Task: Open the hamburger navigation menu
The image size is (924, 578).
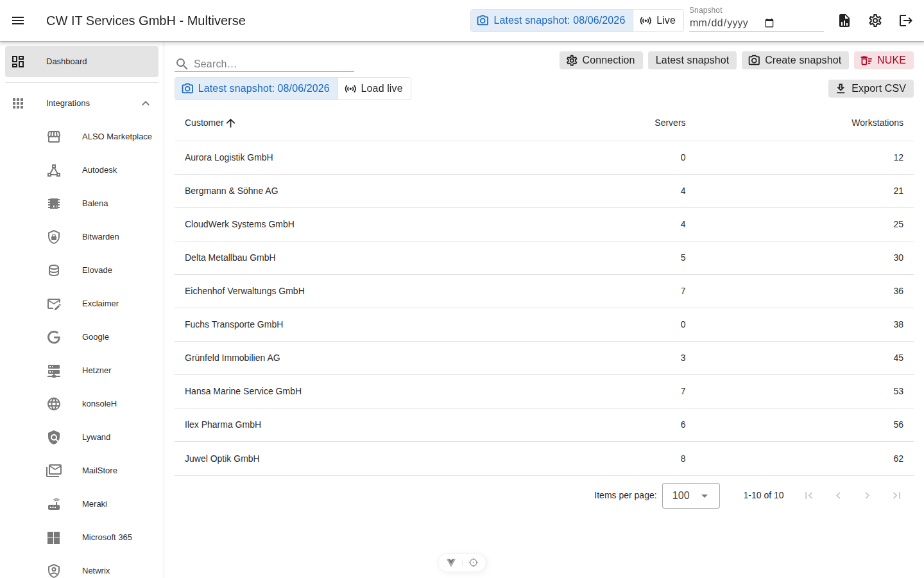Action: pos(18,21)
